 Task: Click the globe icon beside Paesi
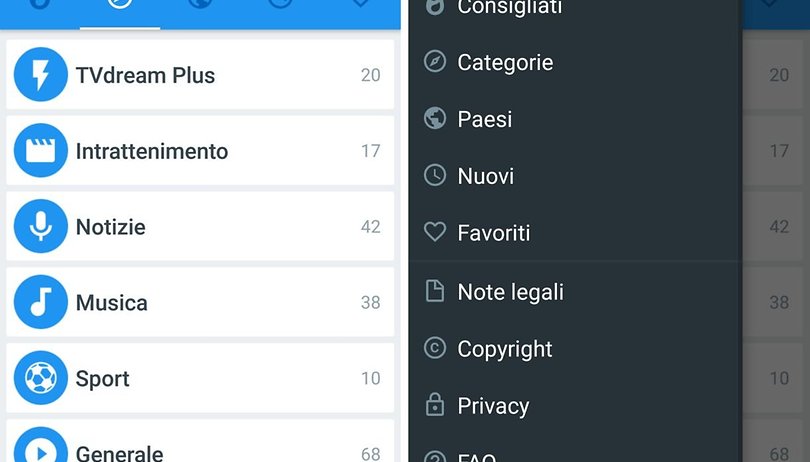[435, 118]
